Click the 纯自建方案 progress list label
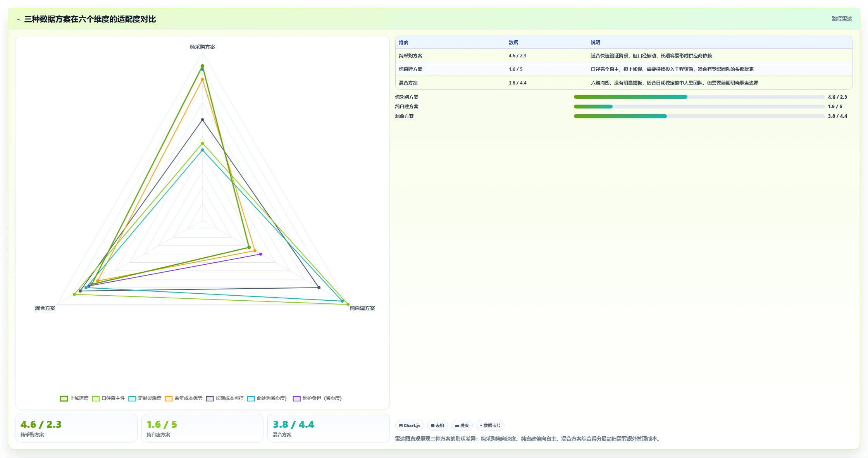 [406, 107]
